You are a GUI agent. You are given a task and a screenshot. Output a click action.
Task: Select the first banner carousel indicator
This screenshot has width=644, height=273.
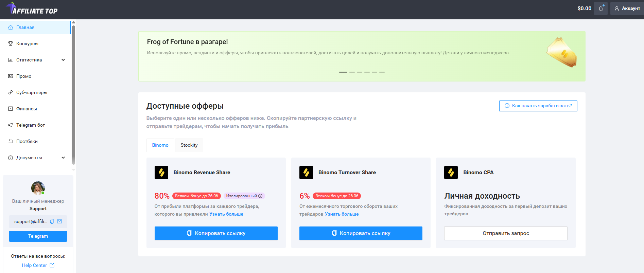pos(343,72)
